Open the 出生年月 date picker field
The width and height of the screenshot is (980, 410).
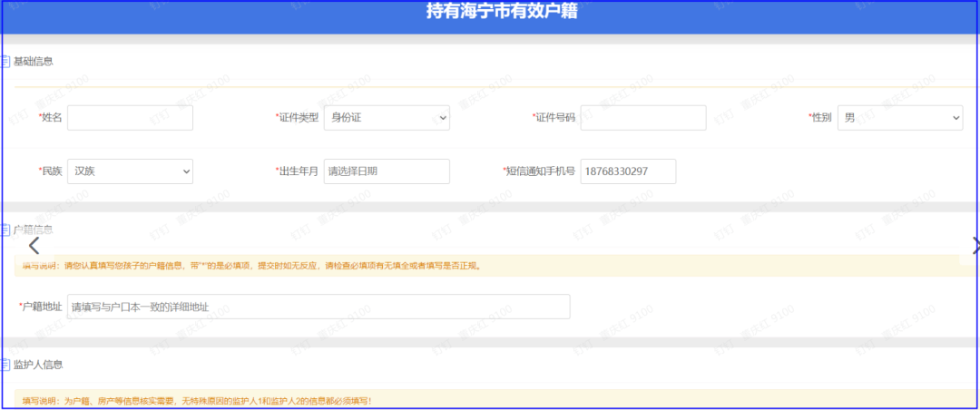pos(387,171)
